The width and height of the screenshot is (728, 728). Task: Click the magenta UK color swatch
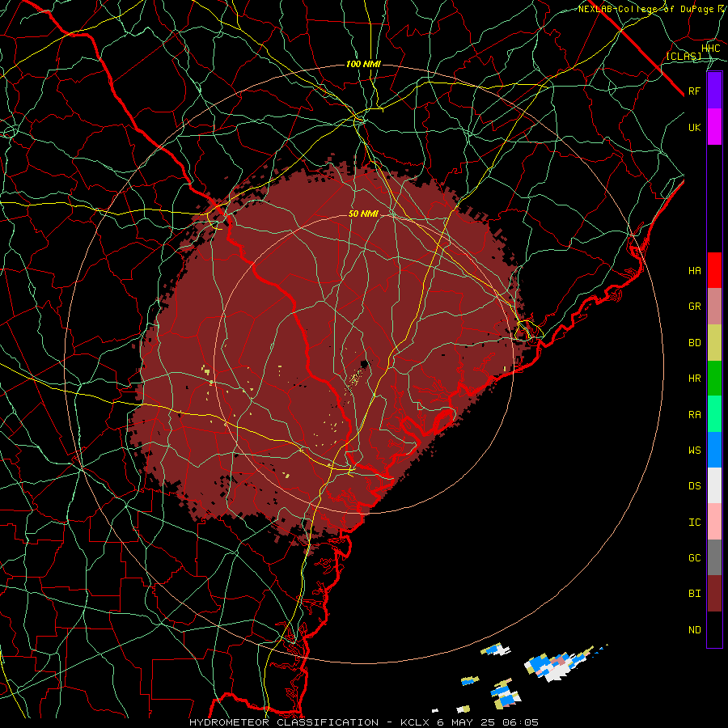[714, 127]
